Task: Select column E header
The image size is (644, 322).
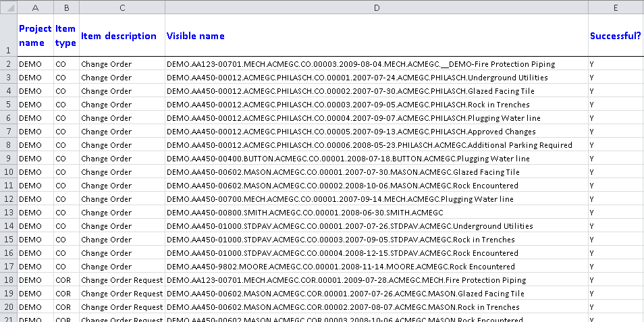Action: [x=615, y=7]
